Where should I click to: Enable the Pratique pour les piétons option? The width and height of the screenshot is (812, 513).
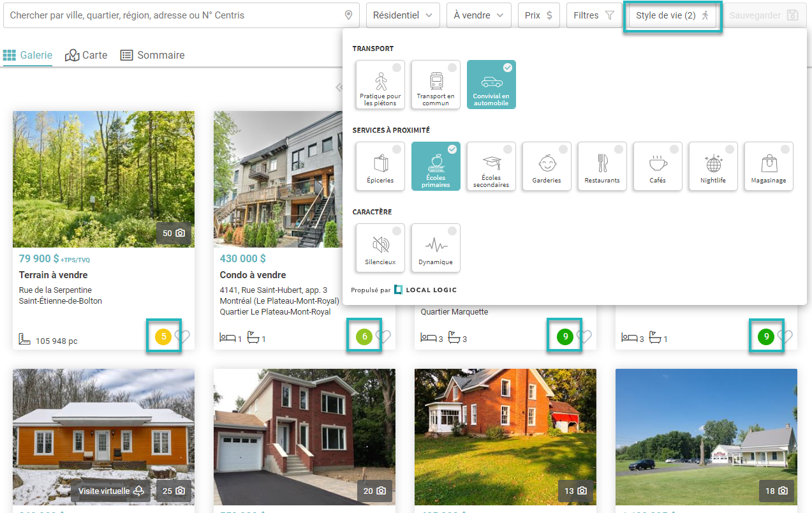coord(381,85)
